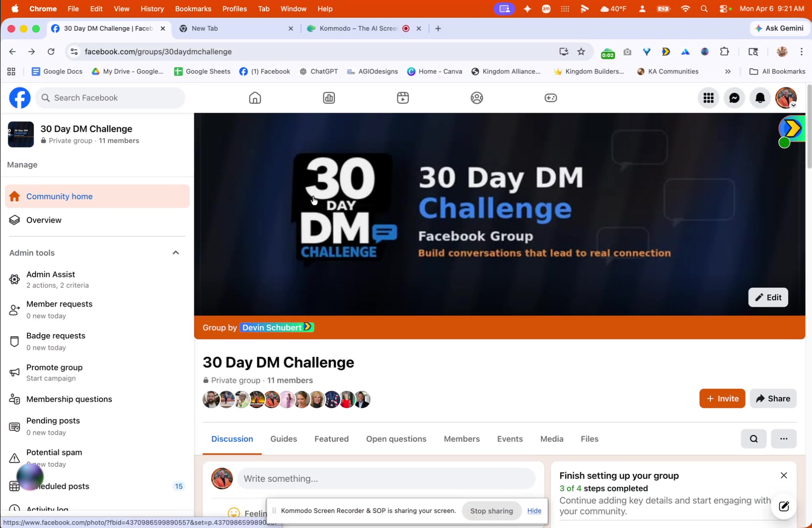Open macOS Spotlight search

pos(704,9)
